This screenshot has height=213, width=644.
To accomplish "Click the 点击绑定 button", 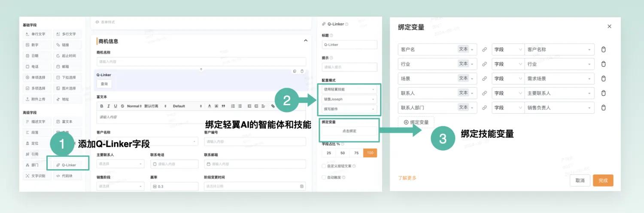I will [349, 131].
